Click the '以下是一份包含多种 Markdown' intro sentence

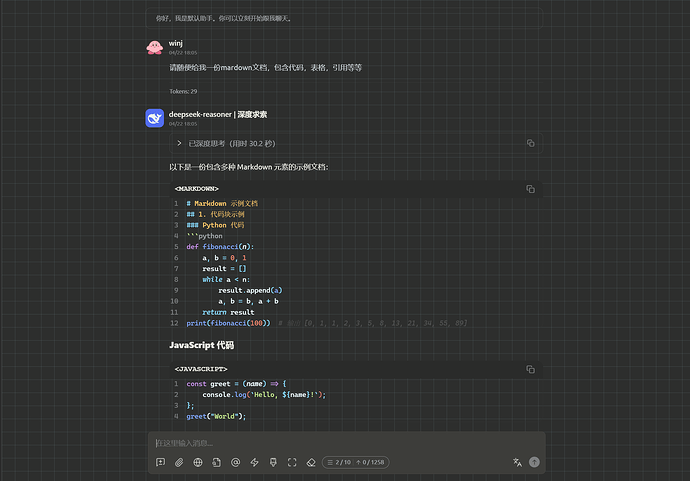point(249,167)
